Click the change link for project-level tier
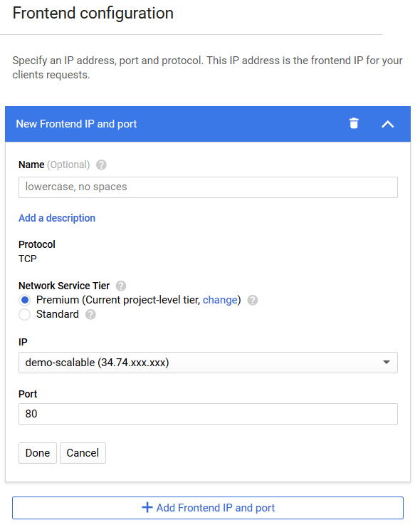Image resolution: width=420 pixels, height=530 pixels. (220, 300)
